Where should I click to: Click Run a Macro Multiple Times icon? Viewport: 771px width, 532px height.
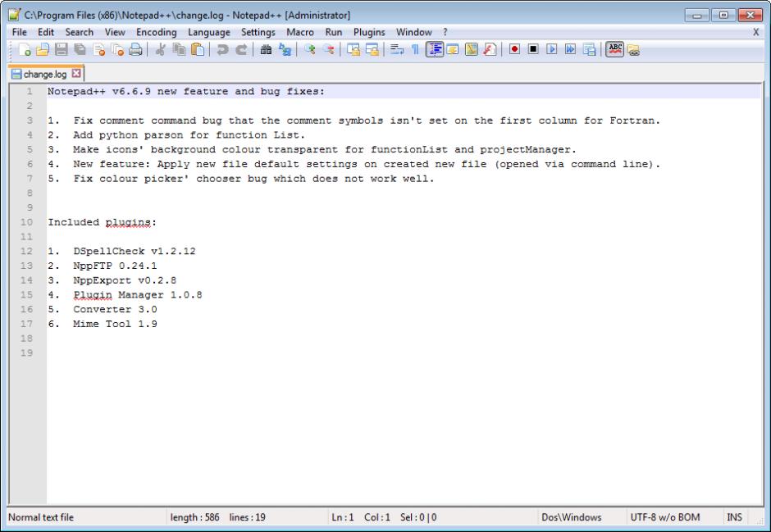click(570, 50)
